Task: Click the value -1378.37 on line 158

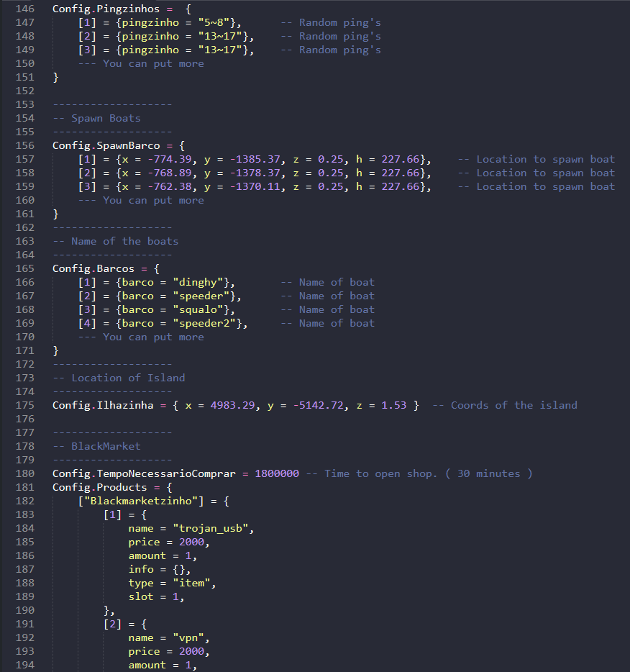Action: coord(255,173)
